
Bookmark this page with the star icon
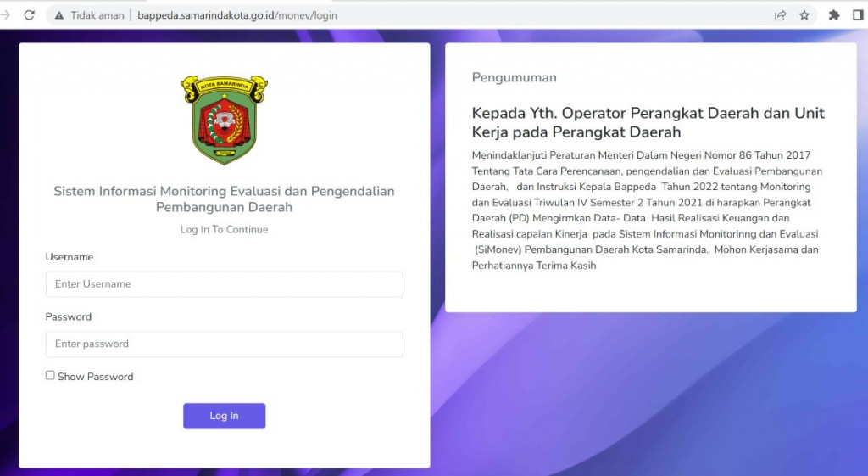[x=804, y=15]
